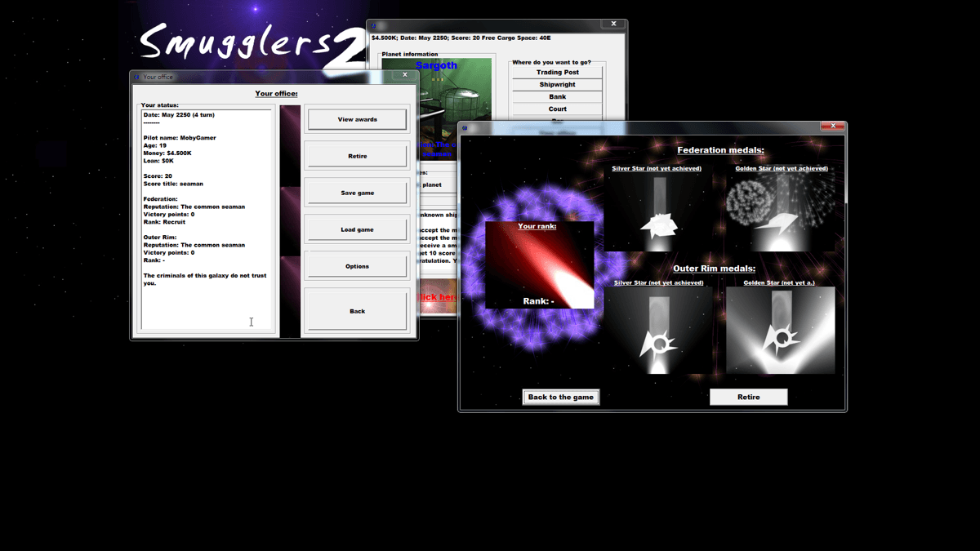Click Save game in Your office
Screen dimensions: 980x551
[x=357, y=193]
